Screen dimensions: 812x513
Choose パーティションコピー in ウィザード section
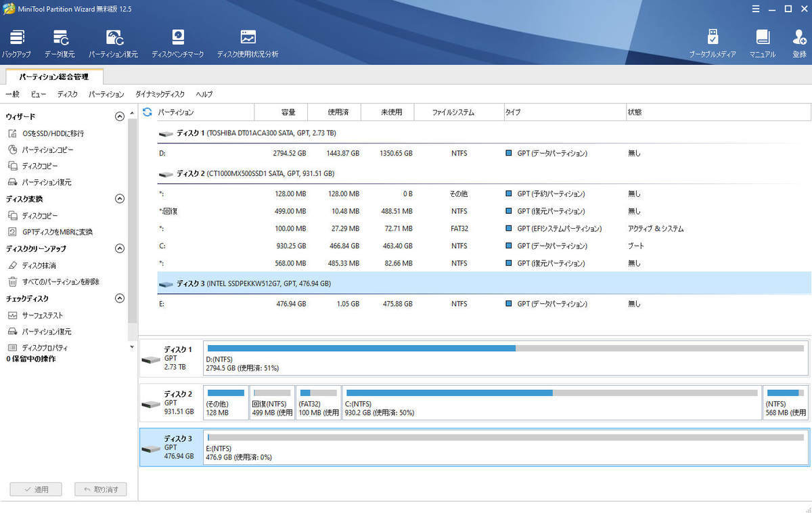tap(41, 150)
